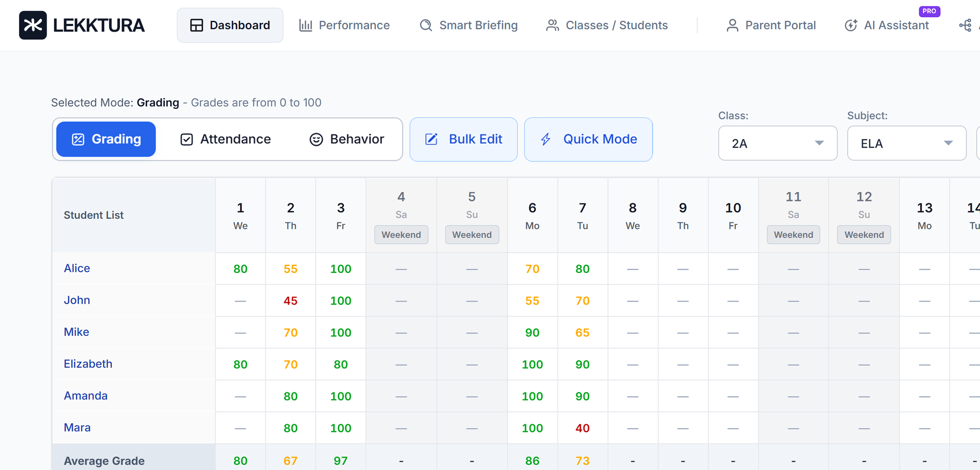
Task: Click the share nodes icon in the navbar
Action: (x=965, y=26)
